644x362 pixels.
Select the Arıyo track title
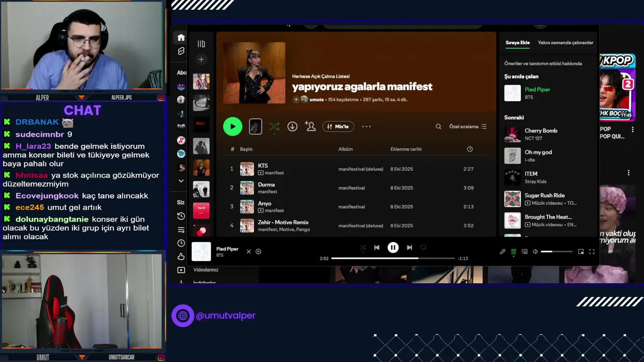pyautogui.click(x=265, y=204)
